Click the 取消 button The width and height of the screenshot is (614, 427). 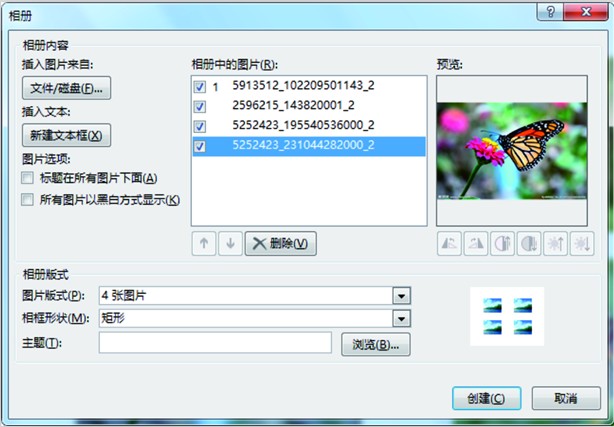click(x=566, y=399)
